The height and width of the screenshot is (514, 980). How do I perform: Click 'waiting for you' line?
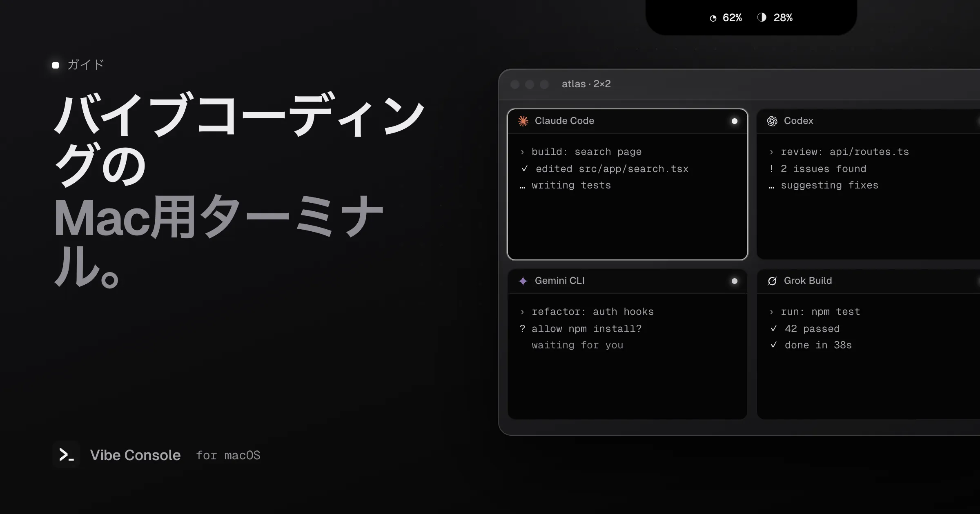pos(577,345)
